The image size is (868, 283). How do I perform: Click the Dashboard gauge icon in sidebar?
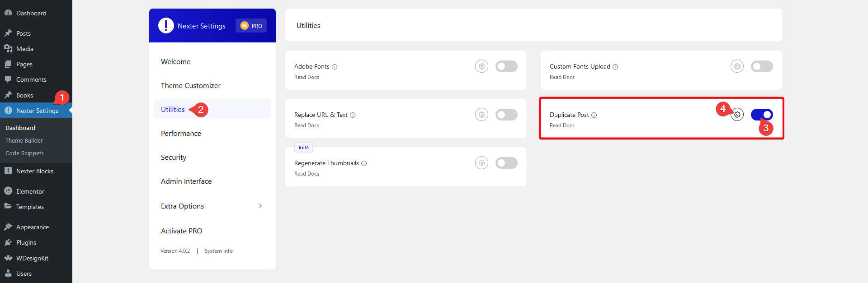tap(8, 13)
